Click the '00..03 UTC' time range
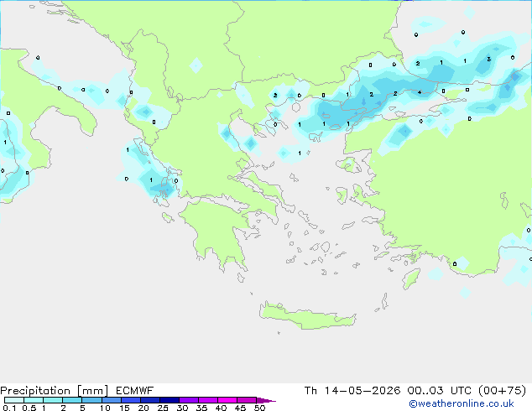This screenshot has height=411, width=532. coord(440,391)
